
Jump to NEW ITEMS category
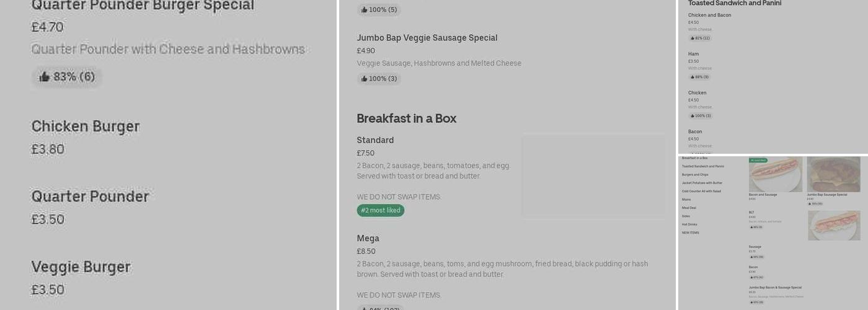click(x=690, y=232)
